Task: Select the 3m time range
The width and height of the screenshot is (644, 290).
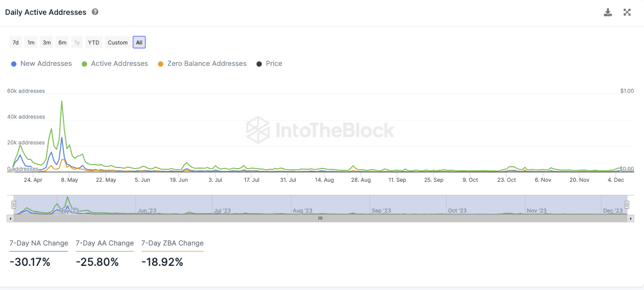Action: 47,42
